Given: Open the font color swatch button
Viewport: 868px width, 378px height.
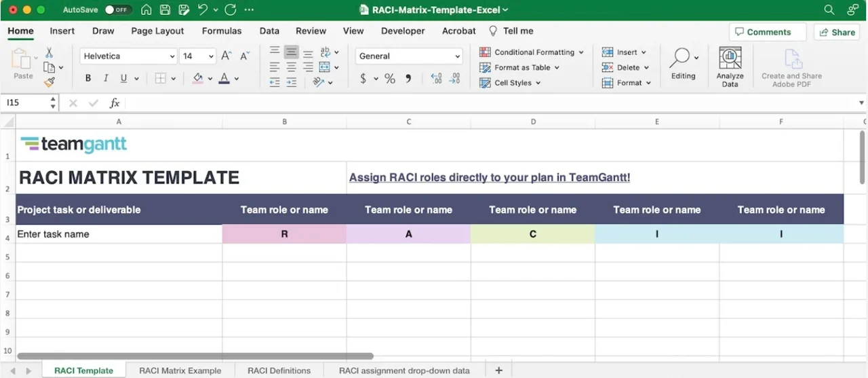Looking at the screenshot, I should (x=224, y=79).
